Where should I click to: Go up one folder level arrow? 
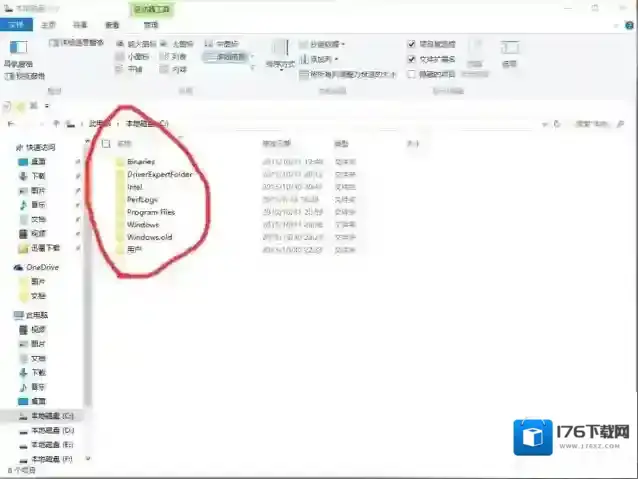[56, 124]
